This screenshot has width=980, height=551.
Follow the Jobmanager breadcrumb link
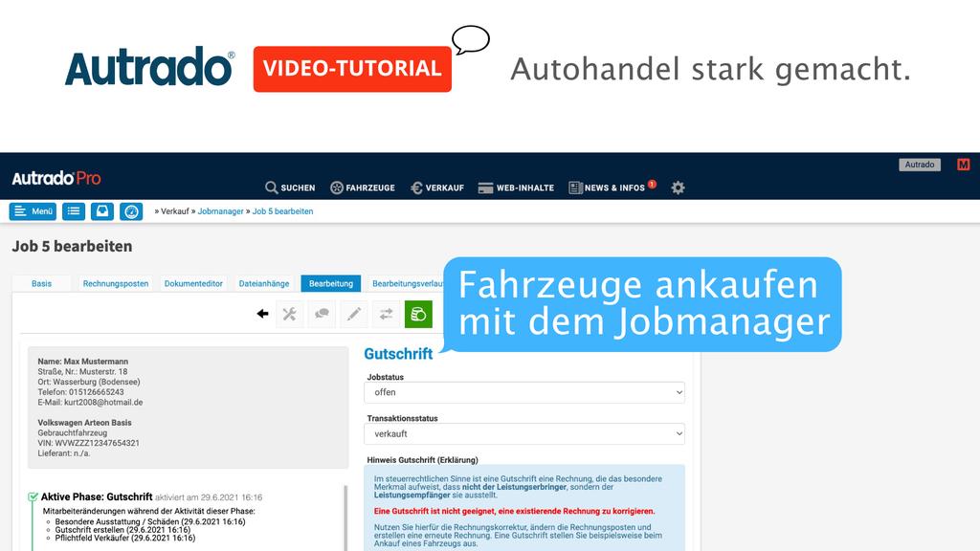(x=221, y=211)
